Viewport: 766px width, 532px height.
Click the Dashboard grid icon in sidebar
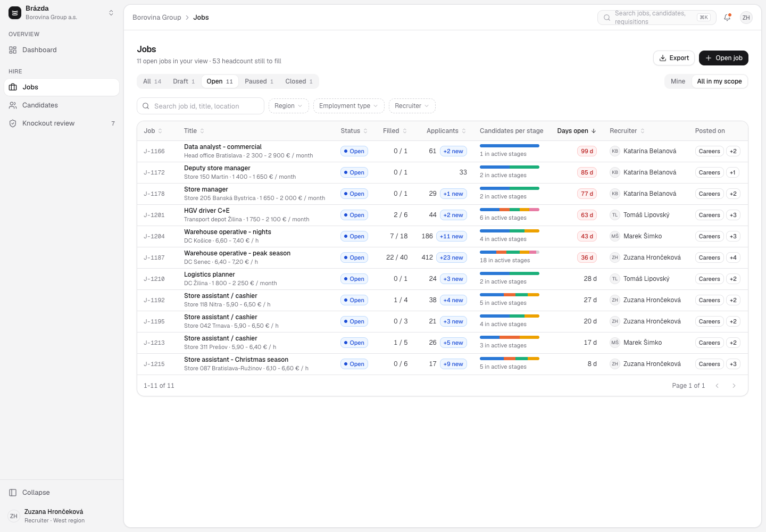click(x=13, y=50)
